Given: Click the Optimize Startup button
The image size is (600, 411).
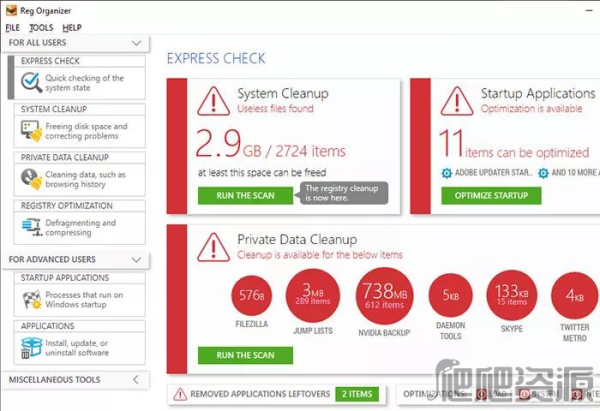Looking at the screenshot, I should [x=491, y=195].
